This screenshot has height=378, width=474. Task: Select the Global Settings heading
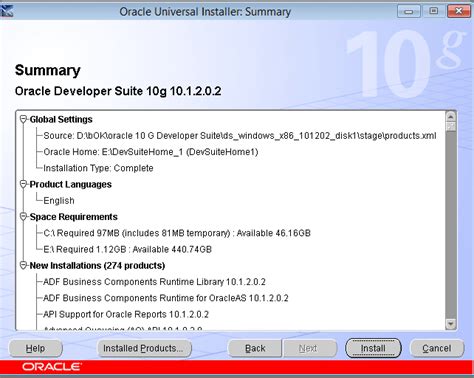click(61, 119)
